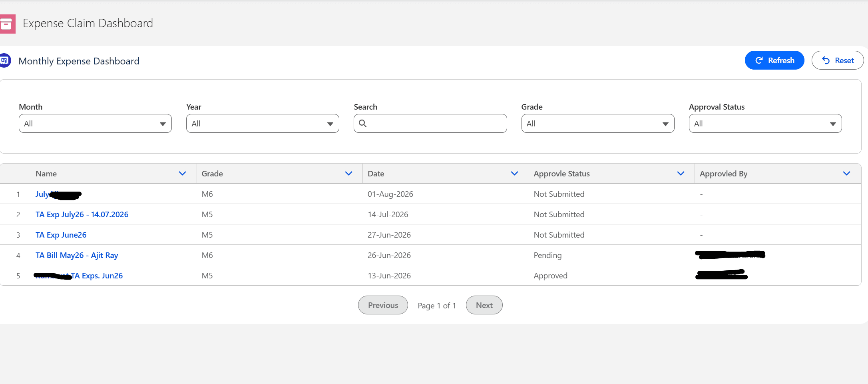Open TA Bill May26 - Ajit Ray claim
Viewport: 868px width, 384px height.
pyautogui.click(x=77, y=255)
